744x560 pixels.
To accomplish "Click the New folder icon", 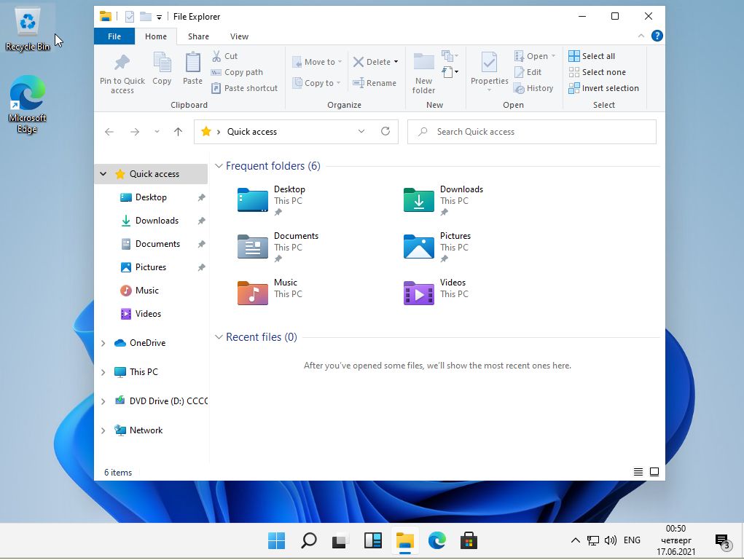I will [423, 63].
